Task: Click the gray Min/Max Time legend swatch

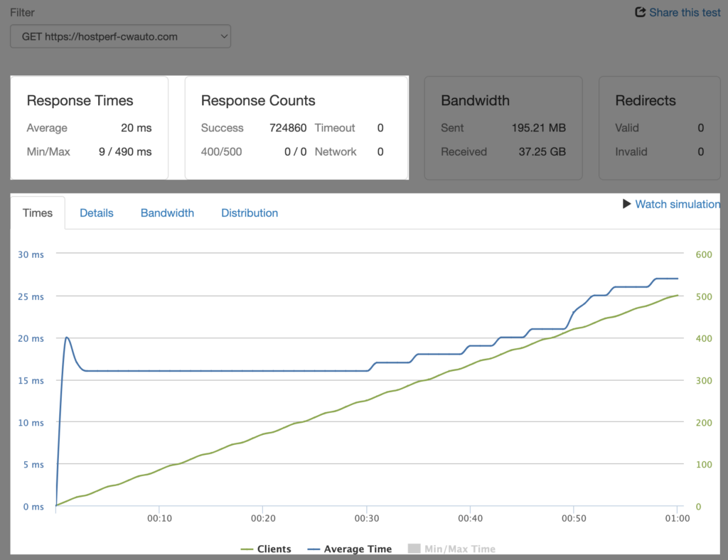Action: (414, 549)
